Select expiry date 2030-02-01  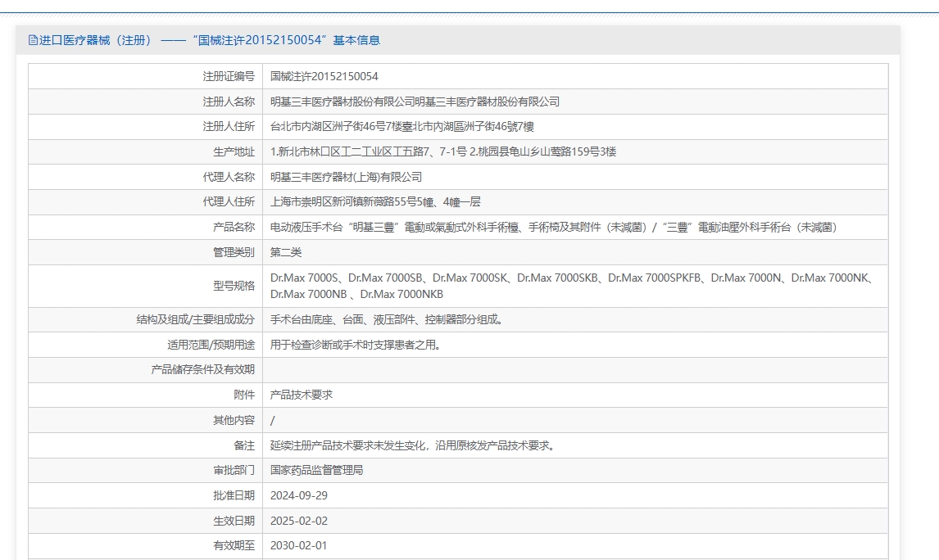pyautogui.click(x=299, y=545)
